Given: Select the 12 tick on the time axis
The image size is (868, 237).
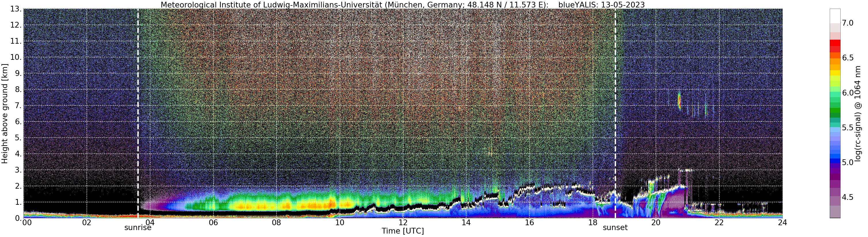Looking at the screenshot, I should coord(403,223).
